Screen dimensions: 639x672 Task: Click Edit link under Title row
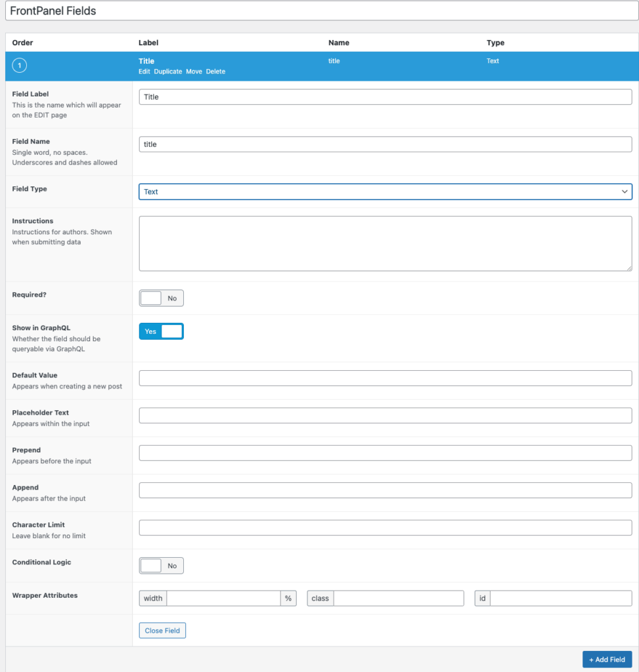click(x=144, y=72)
